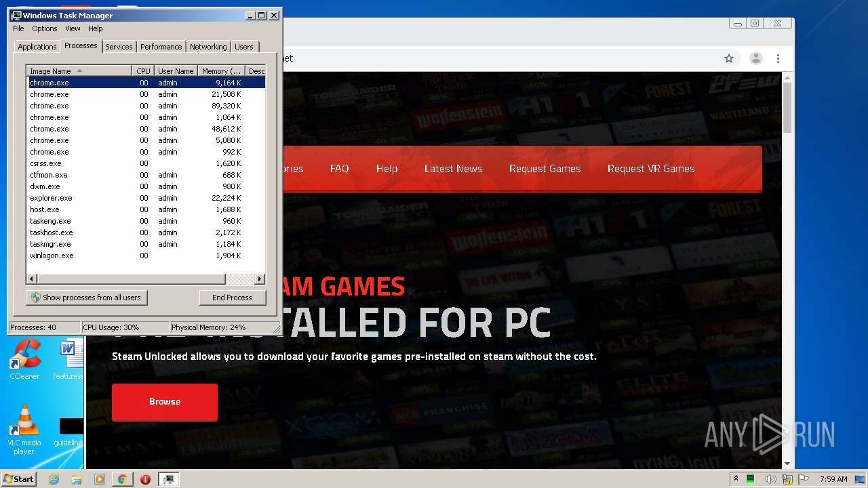Click the red Browse button
The height and width of the screenshot is (488, 868).
coord(165,402)
